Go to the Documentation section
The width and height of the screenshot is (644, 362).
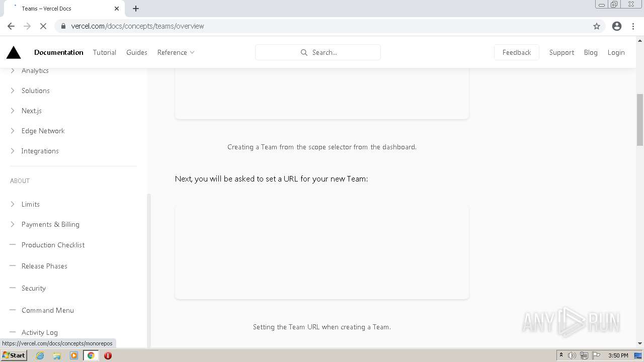[59, 52]
